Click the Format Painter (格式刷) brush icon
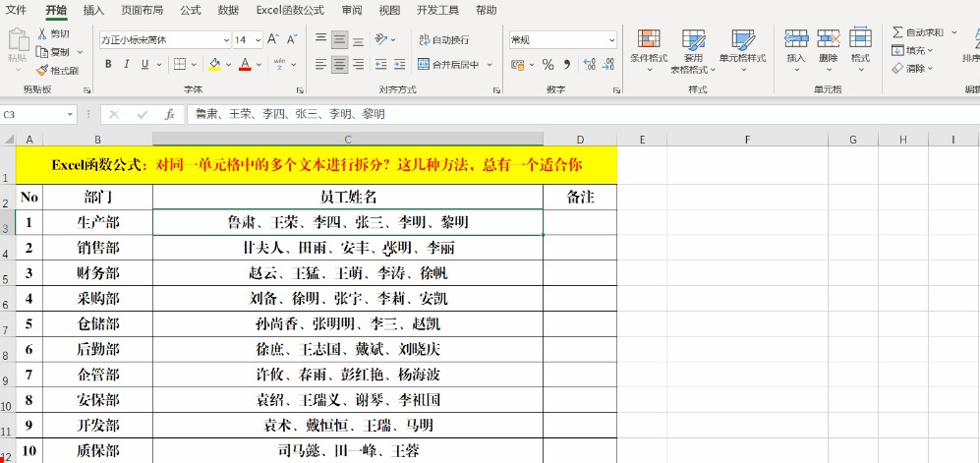Screen dimensions: 980x463 tap(42, 70)
